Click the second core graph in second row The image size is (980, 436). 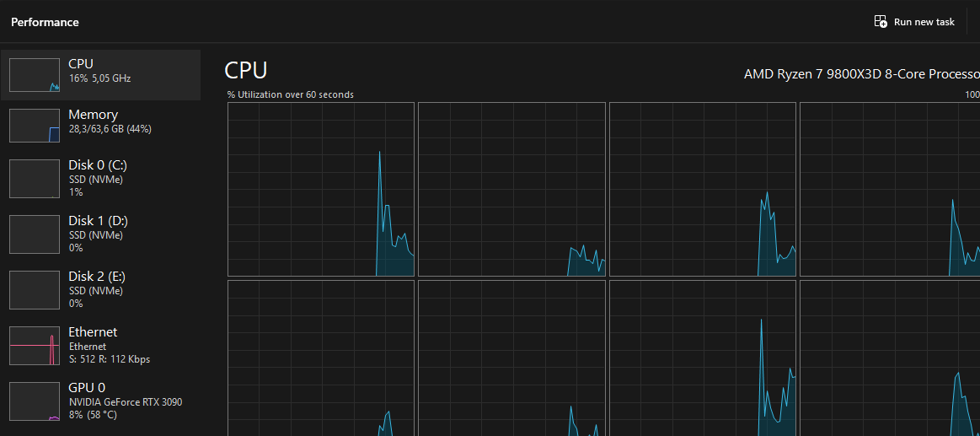[x=511, y=358]
